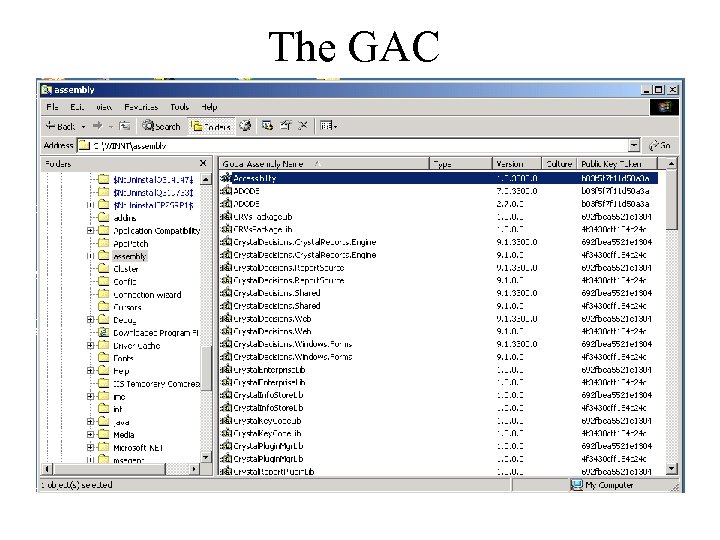Expand the Microsoft.NET folder node
The width and height of the screenshot is (720, 540).
pyautogui.click(x=90, y=447)
